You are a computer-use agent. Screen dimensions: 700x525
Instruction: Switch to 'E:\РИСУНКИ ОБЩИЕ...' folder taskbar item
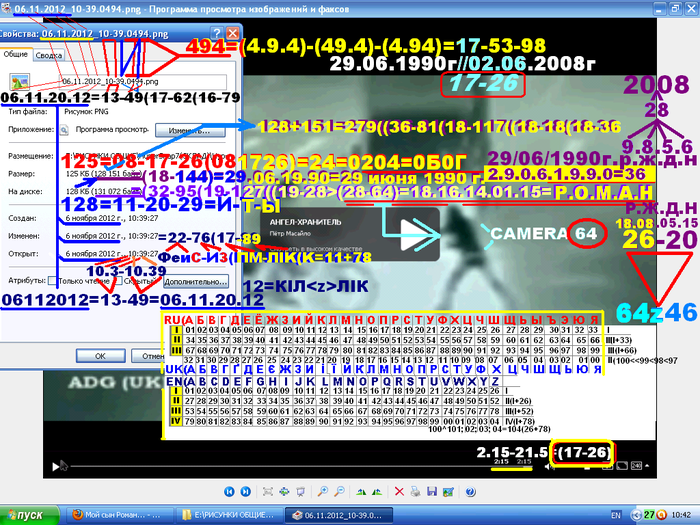tap(229, 515)
